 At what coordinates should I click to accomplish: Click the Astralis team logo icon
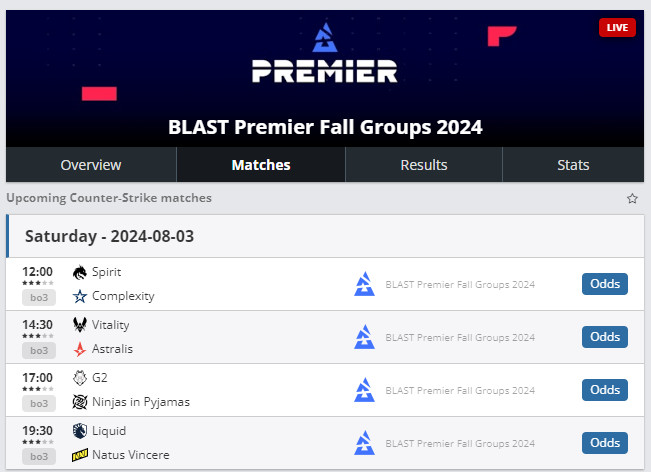(80, 349)
